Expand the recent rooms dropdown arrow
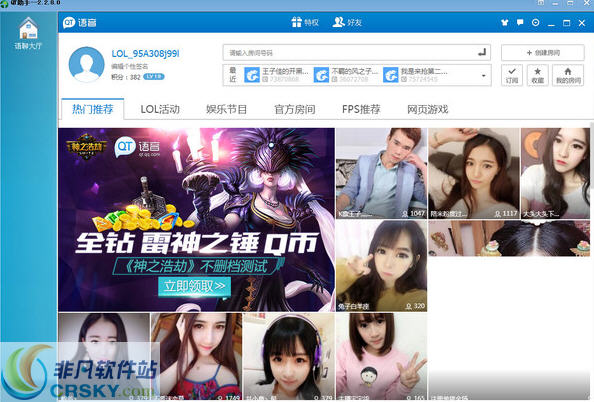 [483, 75]
